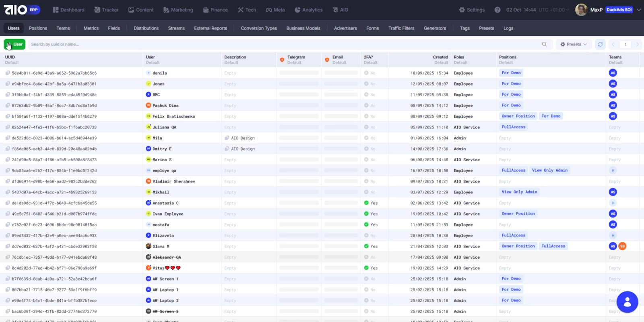
Task: Click the aio ERP logo
Action: [x=22, y=10]
